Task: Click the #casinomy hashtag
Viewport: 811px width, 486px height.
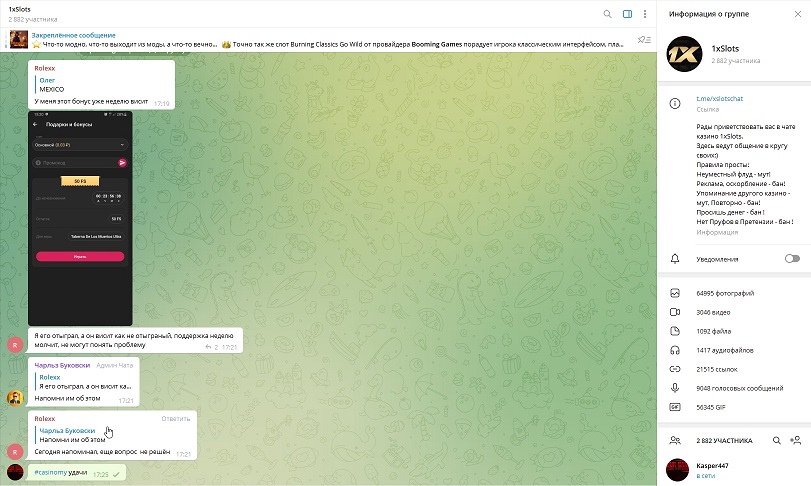Action: tap(51, 472)
